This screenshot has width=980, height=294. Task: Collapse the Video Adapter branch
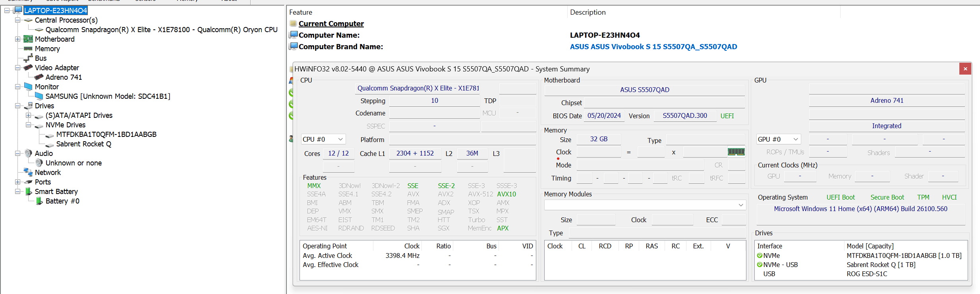[x=17, y=67]
